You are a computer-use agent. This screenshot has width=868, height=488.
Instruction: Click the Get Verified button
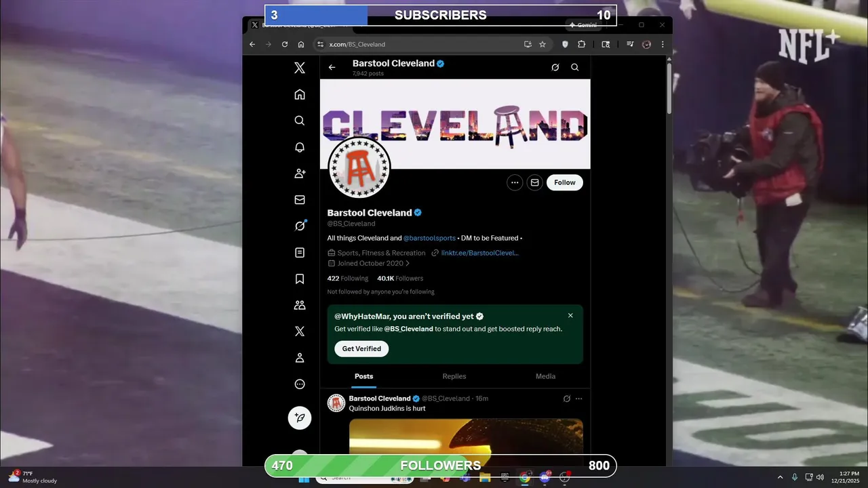pyautogui.click(x=361, y=348)
